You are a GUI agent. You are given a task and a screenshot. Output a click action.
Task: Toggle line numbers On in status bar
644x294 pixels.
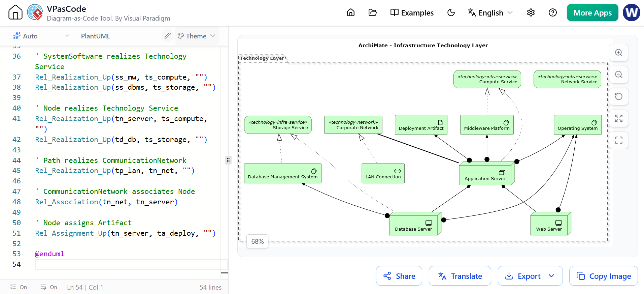click(19, 287)
